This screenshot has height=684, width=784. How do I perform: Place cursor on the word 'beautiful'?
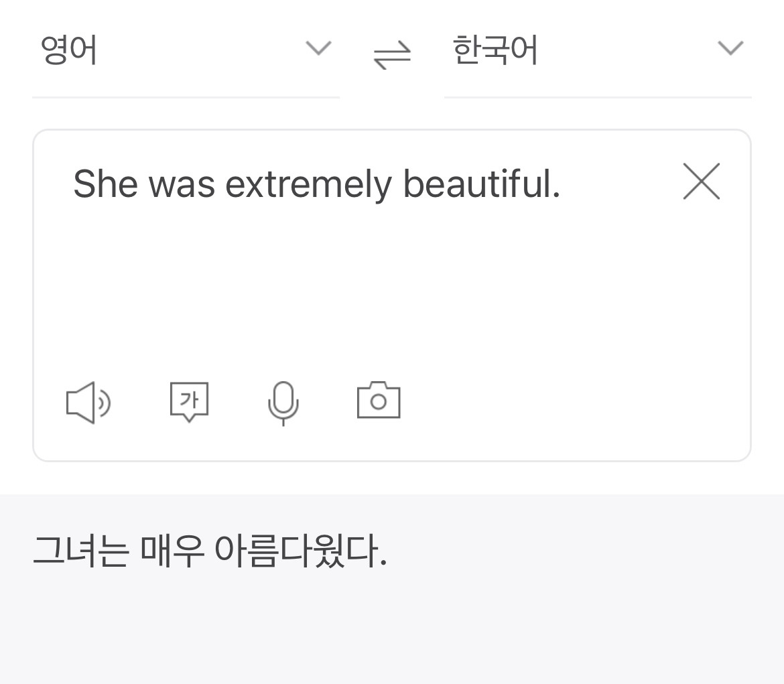[480, 184]
